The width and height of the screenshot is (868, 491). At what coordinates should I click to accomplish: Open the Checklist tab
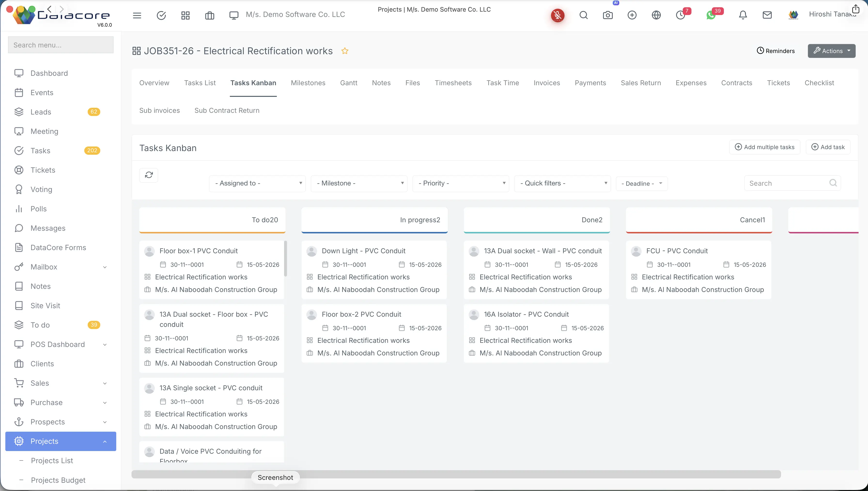point(819,83)
